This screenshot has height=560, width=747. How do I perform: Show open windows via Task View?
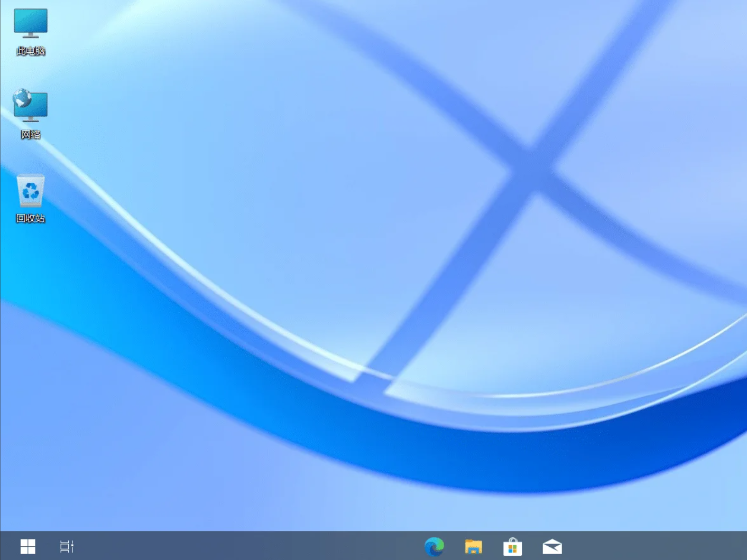[67, 546]
